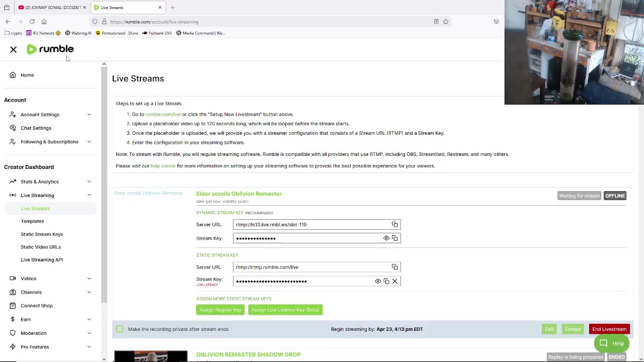Image resolution: width=644 pixels, height=362 pixels.
Task: Expand Earn section chevron
Action: click(x=89, y=319)
